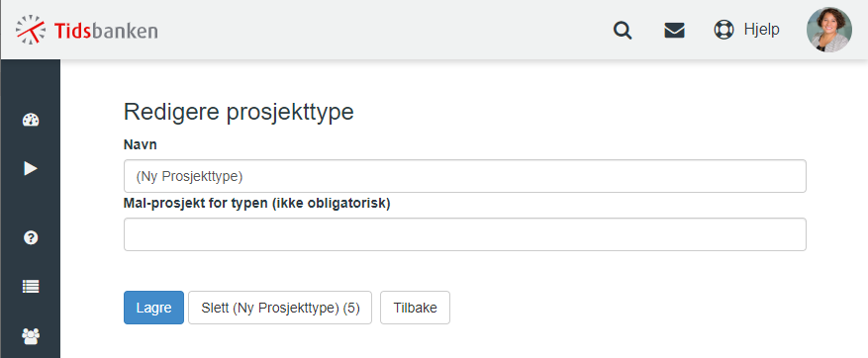Open the list view sidebar icon
This screenshot has width=868, height=358.
click(31, 286)
